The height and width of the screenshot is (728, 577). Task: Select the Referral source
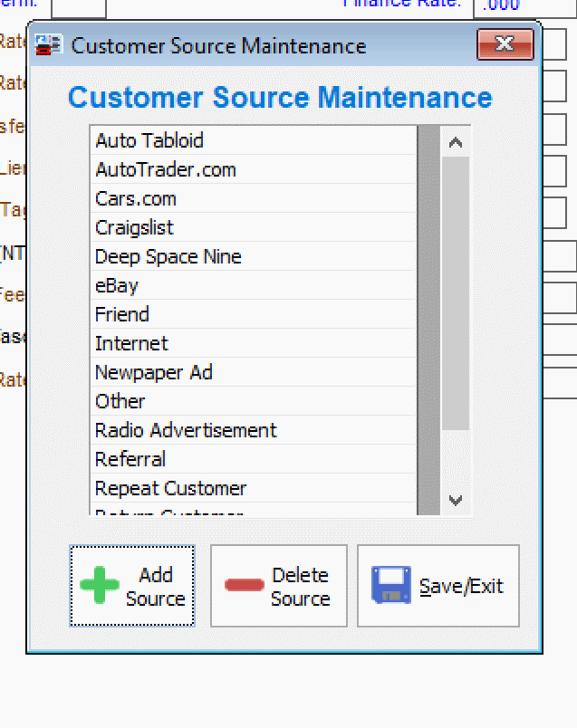tap(254, 459)
